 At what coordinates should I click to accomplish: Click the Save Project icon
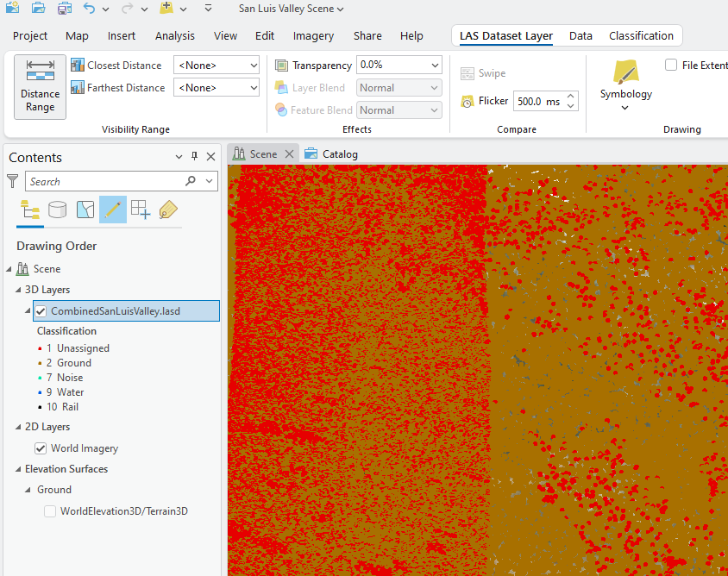coord(65,9)
